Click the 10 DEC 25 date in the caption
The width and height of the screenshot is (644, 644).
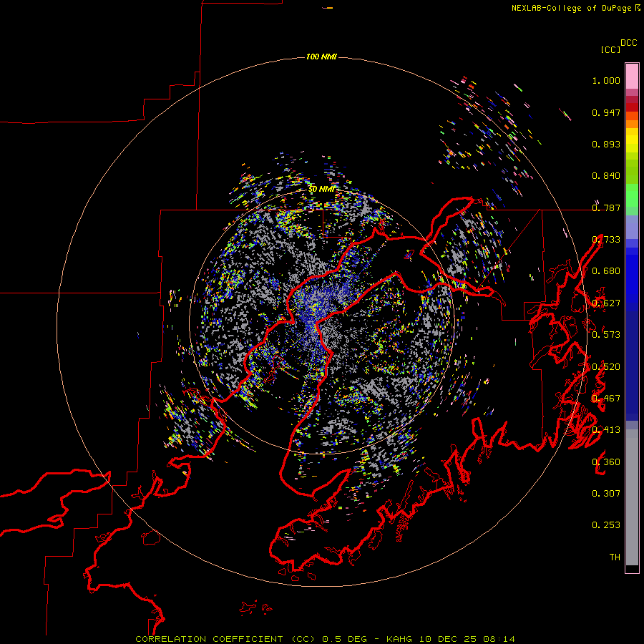[x=448, y=639]
